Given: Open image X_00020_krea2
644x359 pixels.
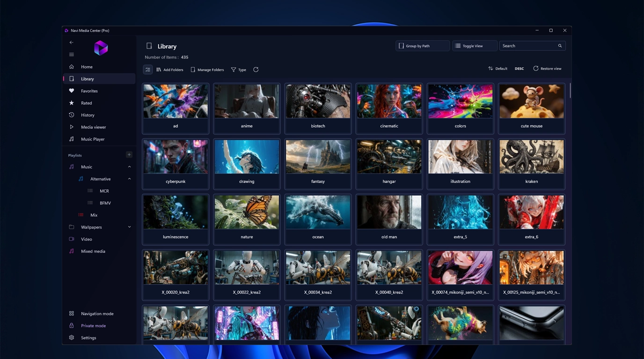Looking at the screenshot, I should pos(176,275).
